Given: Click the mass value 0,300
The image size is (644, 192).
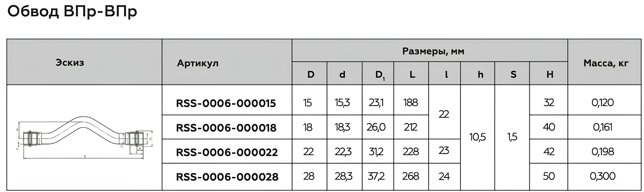Looking at the screenshot, I should click(x=603, y=176).
